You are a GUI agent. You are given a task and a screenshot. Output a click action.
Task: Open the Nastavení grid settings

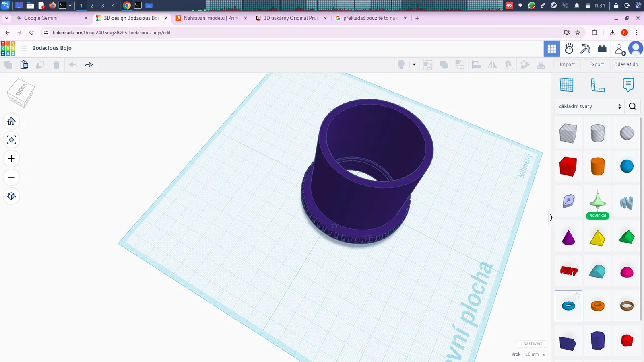533,343
